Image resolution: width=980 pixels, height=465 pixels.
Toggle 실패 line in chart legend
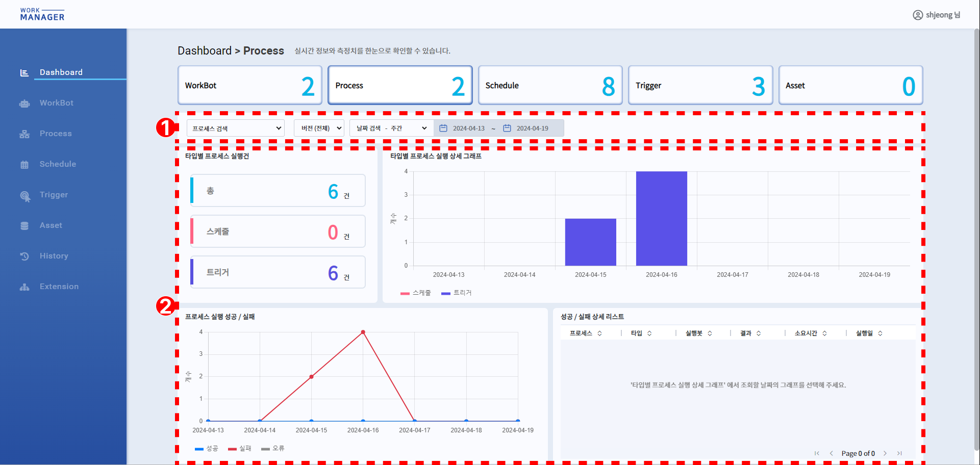coord(240,448)
